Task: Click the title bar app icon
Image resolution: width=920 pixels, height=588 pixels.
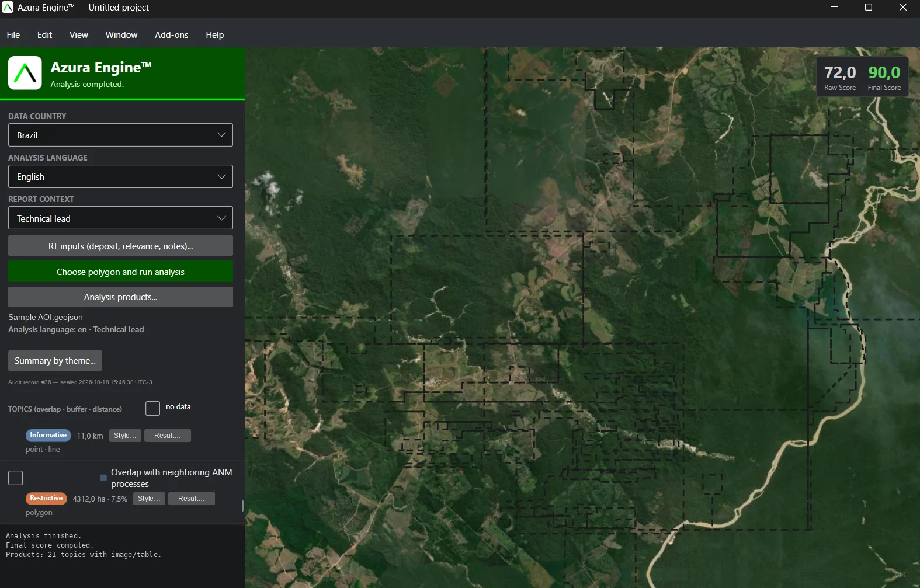Action: tap(8, 8)
